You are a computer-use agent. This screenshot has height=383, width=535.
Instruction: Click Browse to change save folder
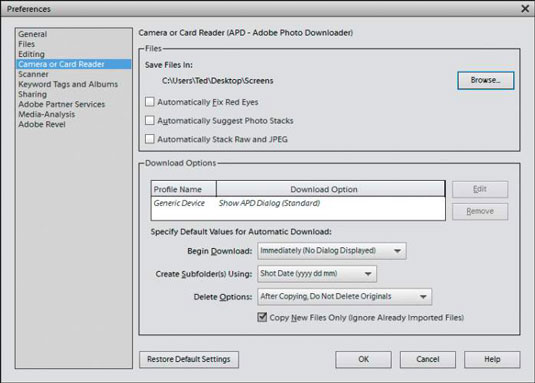(x=486, y=80)
